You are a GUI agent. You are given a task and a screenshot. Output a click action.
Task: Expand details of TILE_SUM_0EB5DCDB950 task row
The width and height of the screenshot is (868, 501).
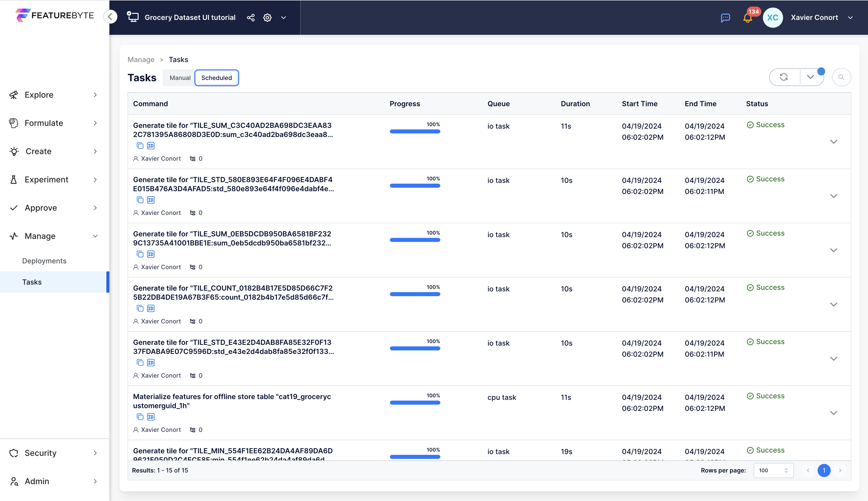833,250
